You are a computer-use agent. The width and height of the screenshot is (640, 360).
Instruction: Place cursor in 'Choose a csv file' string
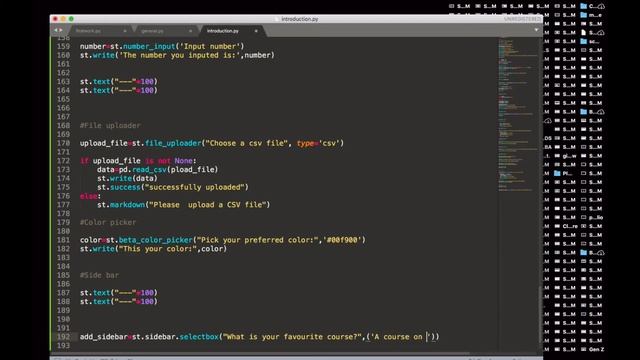(x=247, y=143)
